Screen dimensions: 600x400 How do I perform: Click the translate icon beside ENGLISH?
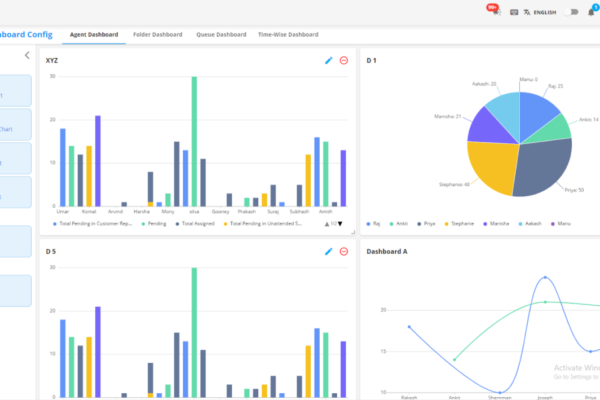click(527, 12)
